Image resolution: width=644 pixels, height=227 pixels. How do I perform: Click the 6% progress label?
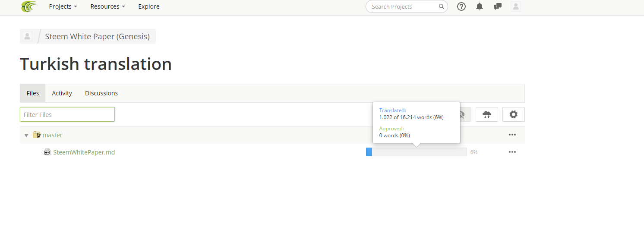tap(474, 152)
